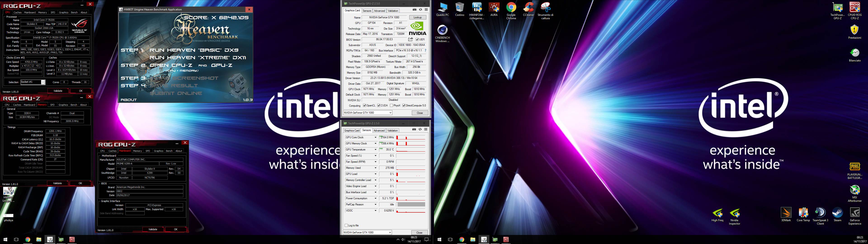Launch TeamSpeak 3 Client desktop icon

[x=820, y=216]
